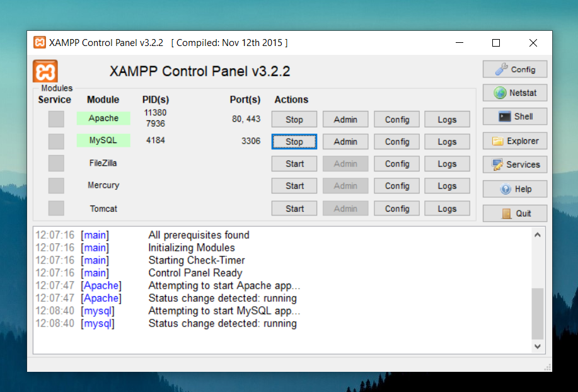Image resolution: width=578 pixels, height=392 pixels.
Task: Click the XAMPP Modules logo icon
Action: coord(45,69)
